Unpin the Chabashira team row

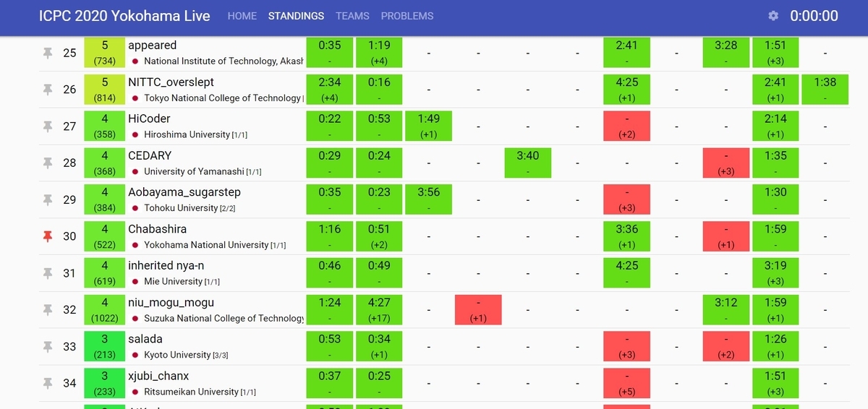(48, 237)
